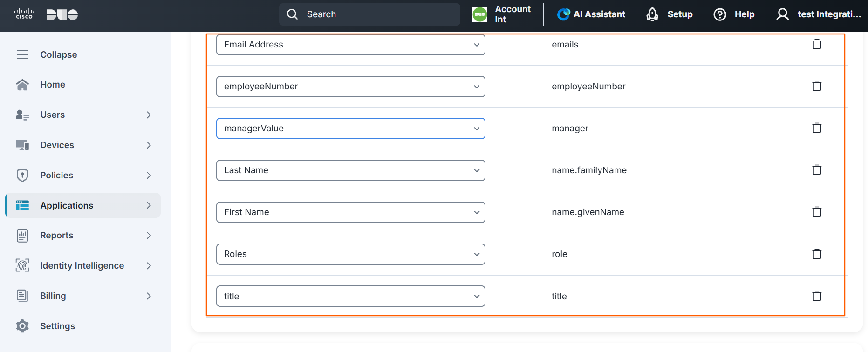Screen dimensions: 868x352
Task: Click the Policies shield icon
Action: (22, 175)
